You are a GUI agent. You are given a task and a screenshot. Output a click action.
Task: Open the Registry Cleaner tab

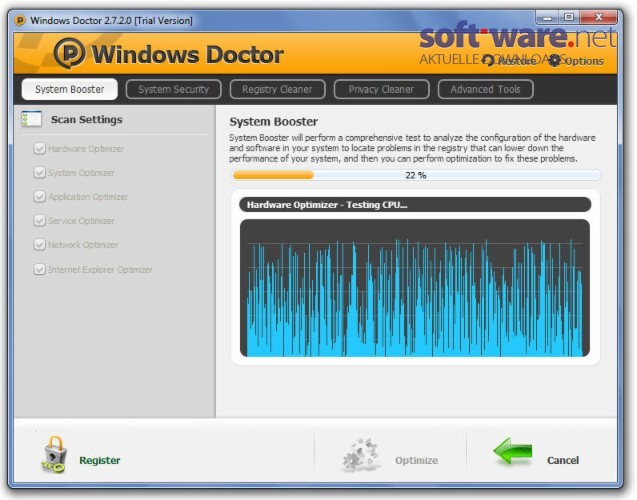tap(277, 89)
